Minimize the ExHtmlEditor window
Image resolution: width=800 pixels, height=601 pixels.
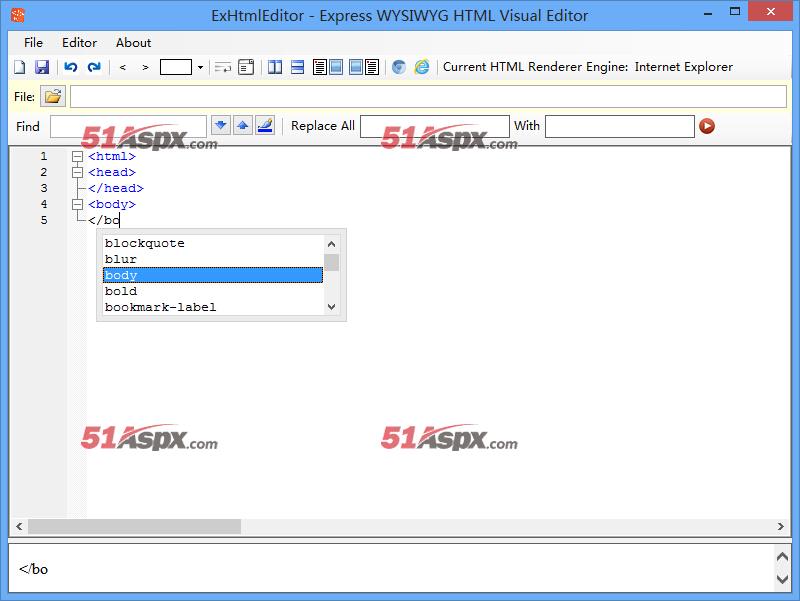(708, 13)
